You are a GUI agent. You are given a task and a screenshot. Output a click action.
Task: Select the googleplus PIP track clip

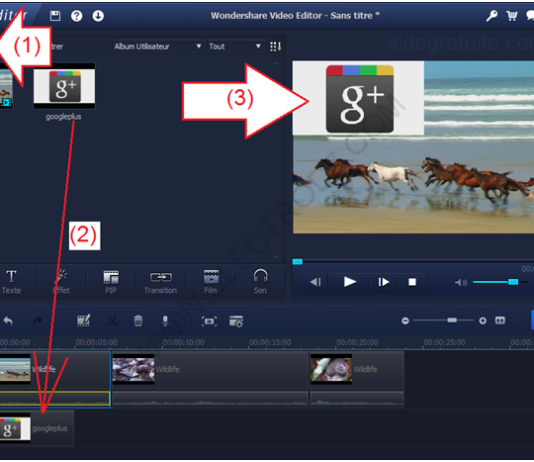click(x=36, y=428)
